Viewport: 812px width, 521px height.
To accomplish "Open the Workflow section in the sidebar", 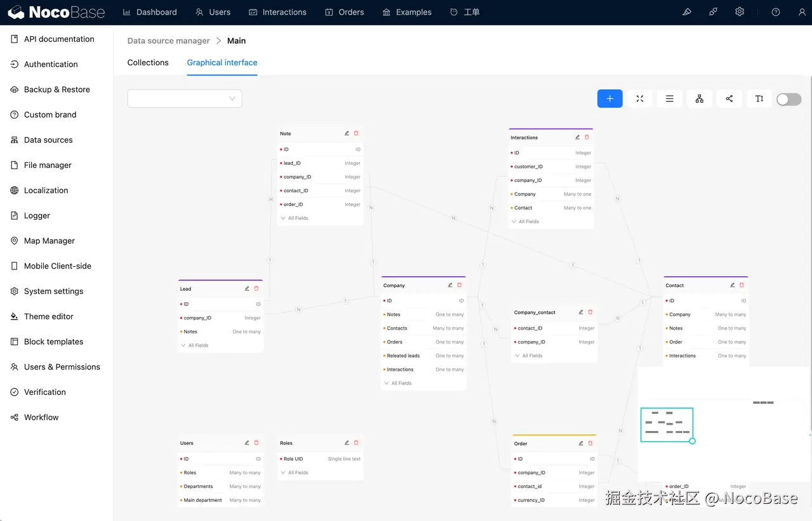I will [x=41, y=417].
